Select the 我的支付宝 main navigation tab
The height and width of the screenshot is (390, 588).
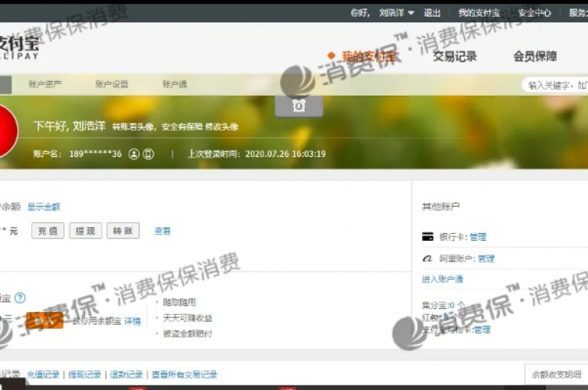pyautogui.click(x=368, y=57)
